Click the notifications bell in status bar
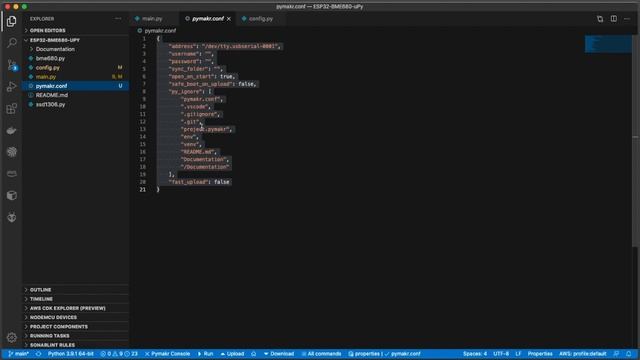The height and width of the screenshot is (360, 640). tap(629, 354)
